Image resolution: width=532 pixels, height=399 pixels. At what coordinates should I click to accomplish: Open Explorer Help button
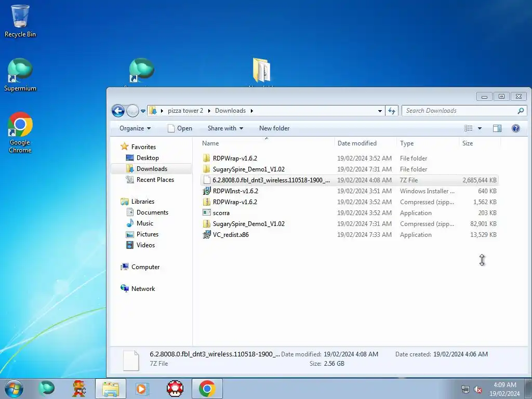516,128
